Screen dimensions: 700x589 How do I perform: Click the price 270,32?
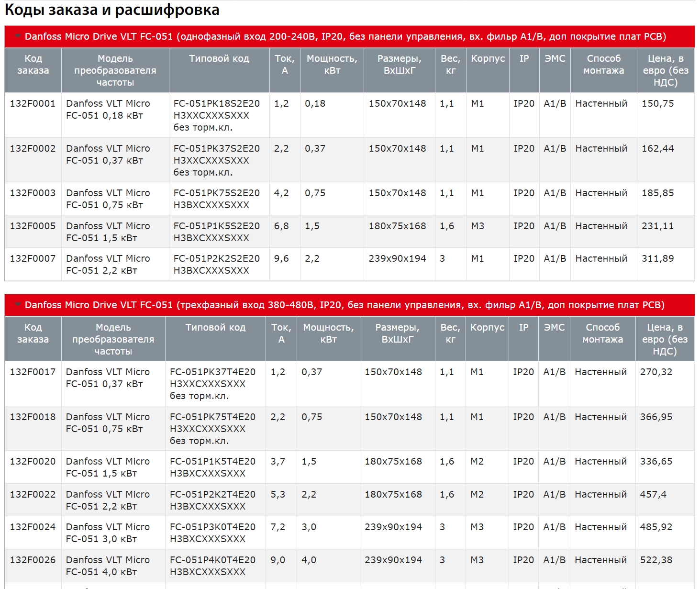pos(656,372)
